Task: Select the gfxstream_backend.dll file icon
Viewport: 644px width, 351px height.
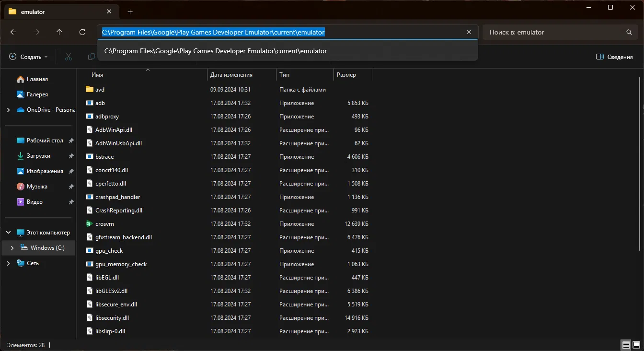Action: pos(89,237)
